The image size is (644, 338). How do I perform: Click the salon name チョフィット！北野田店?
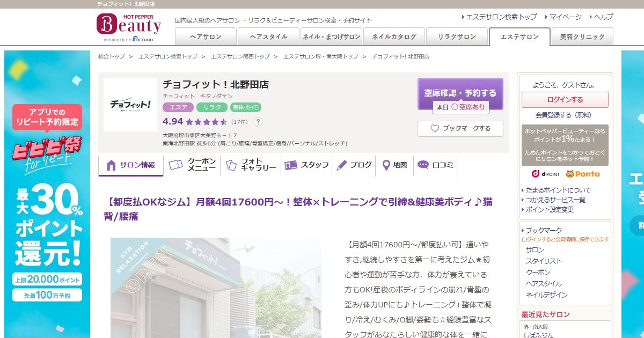point(216,84)
